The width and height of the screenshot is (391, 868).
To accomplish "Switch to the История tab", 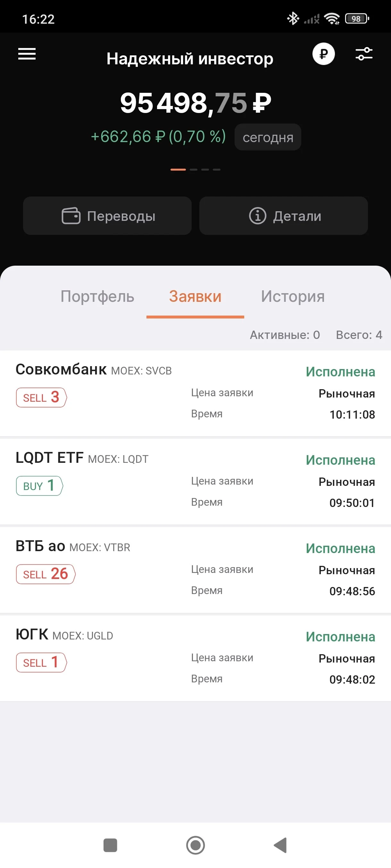I will pos(293,296).
